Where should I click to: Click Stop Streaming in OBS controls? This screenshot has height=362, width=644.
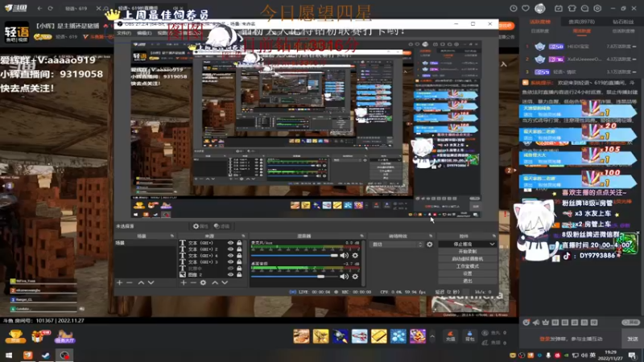click(x=462, y=245)
